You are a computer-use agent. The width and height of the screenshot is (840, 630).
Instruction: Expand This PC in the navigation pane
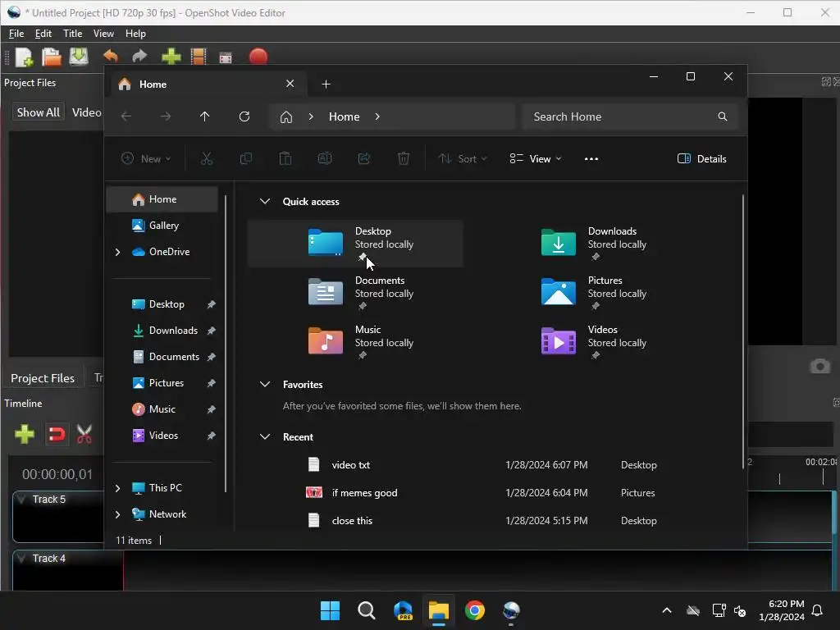coord(118,488)
